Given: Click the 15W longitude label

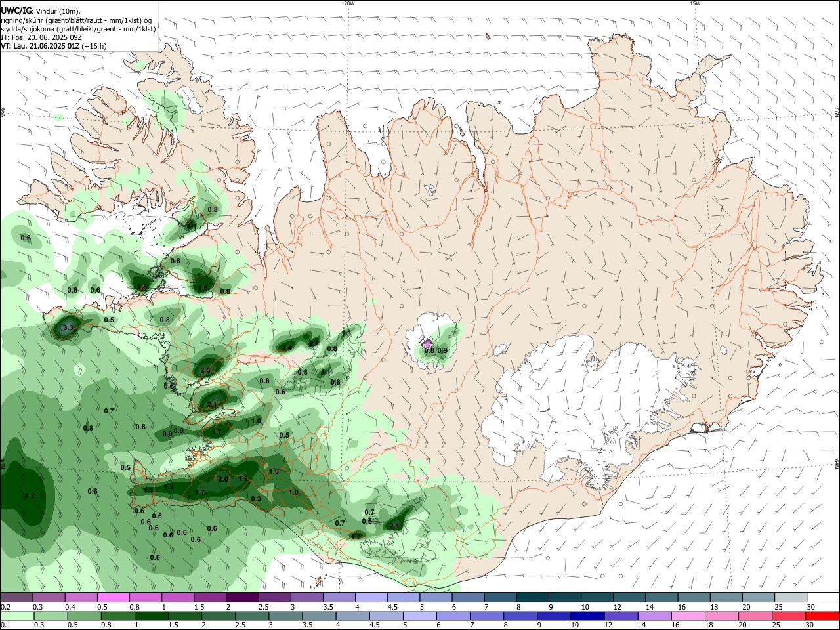Looking at the screenshot, I should pyautogui.click(x=695, y=3).
